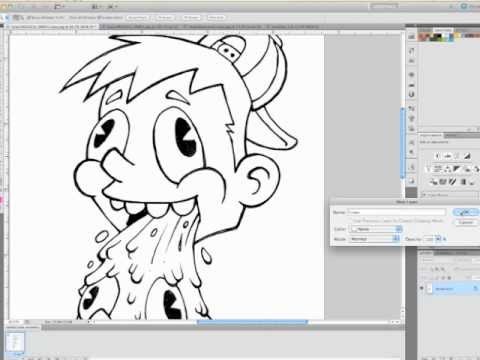480x360 pixels.
Task: Click the layer Name text field
Action: click(396, 212)
